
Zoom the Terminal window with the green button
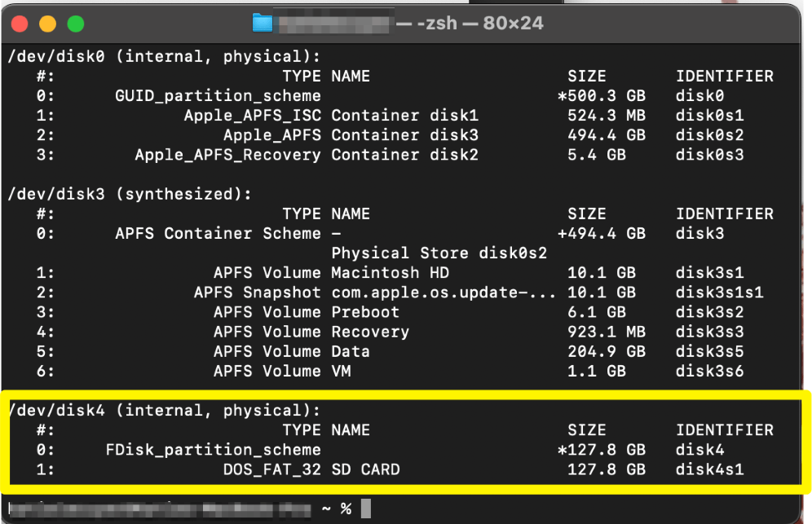(x=76, y=24)
